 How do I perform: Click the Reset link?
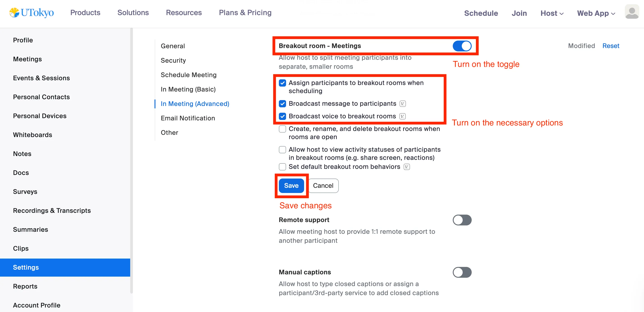tap(610, 46)
